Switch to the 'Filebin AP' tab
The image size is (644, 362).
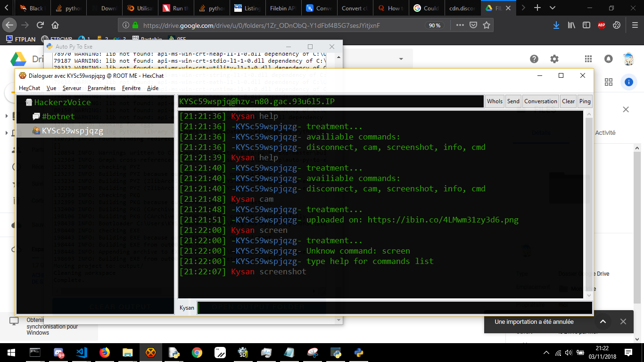point(284,8)
